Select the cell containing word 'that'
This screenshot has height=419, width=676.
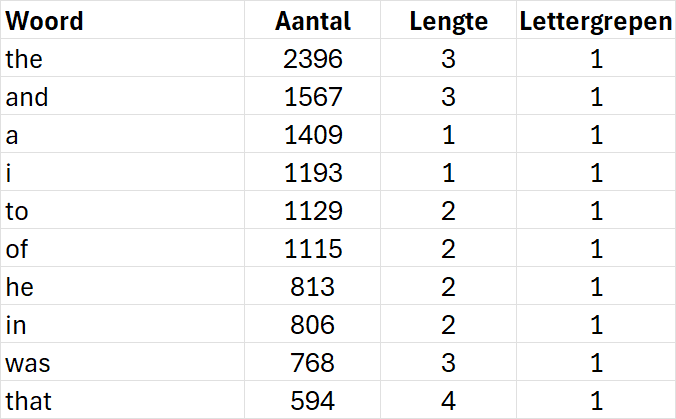(x=122, y=399)
